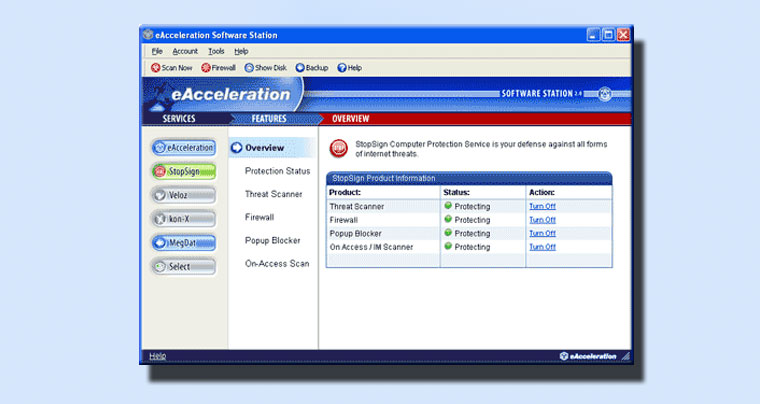Viewport: 760px width, 404px height.
Task: Click green status dot for On Access scanner
Action: click(448, 246)
